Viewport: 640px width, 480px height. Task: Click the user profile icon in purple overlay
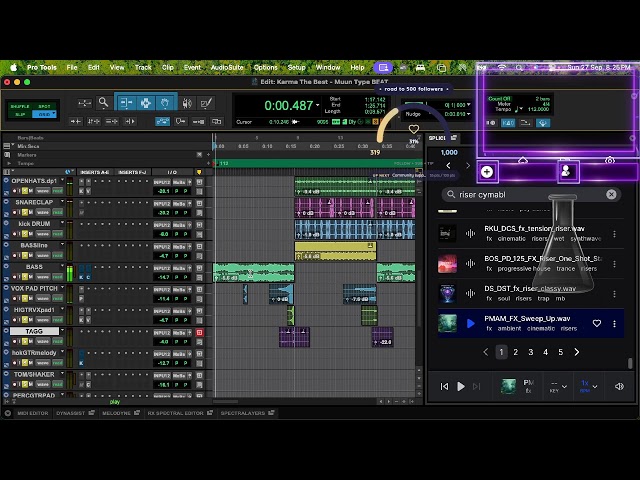pyautogui.click(x=566, y=171)
